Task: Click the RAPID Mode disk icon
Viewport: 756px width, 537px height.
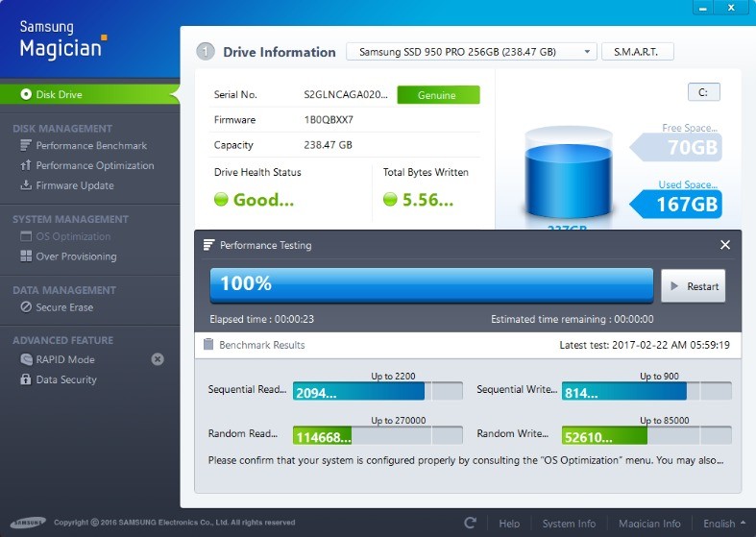Action: tap(26, 359)
